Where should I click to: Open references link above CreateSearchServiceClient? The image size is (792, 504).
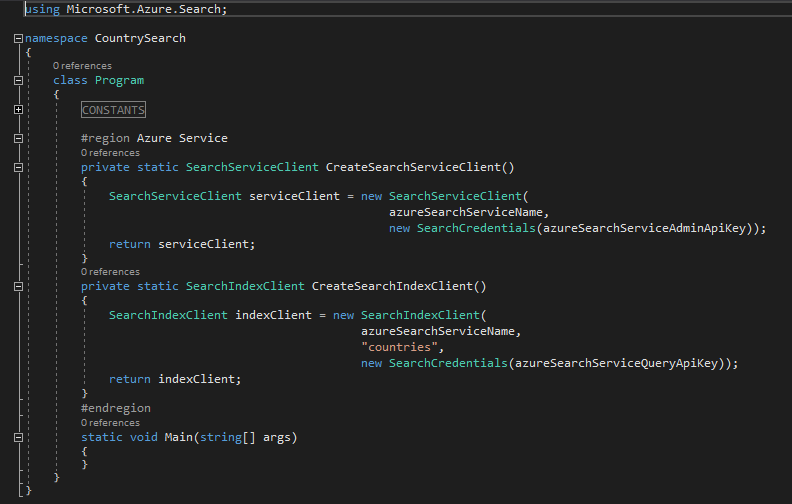110,153
